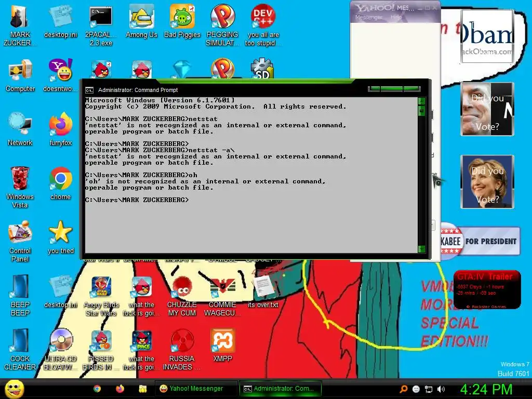Viewport: 532px width, 399px height.
Task: Open the PISSED BIRDS IN... shortcut
Action: (101, 350)
